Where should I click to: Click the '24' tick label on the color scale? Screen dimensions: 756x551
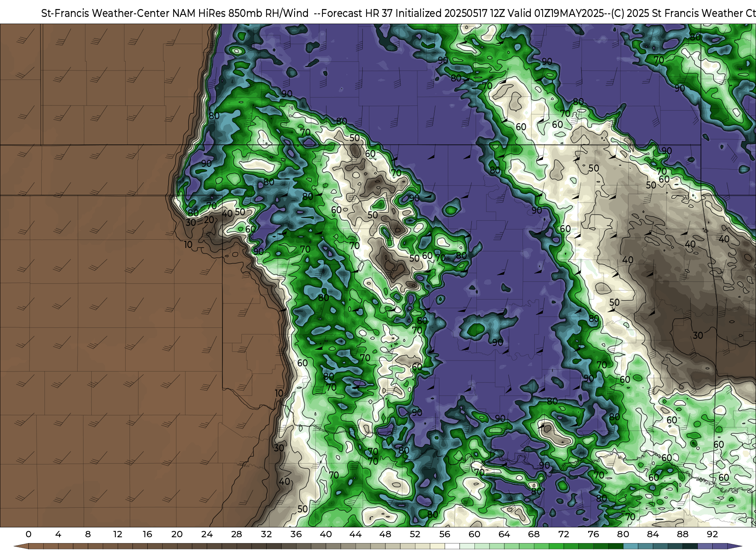pyautogui.click(x=207, y=534)
